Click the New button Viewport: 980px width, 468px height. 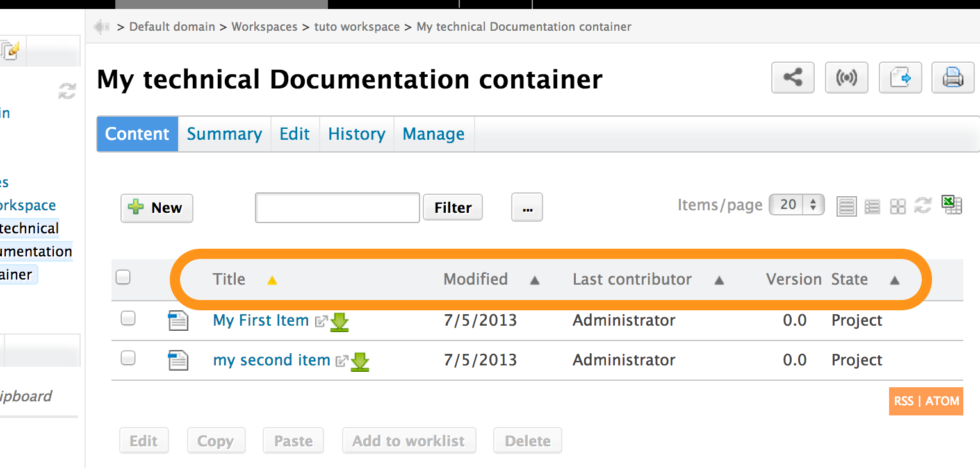(157, 208)
